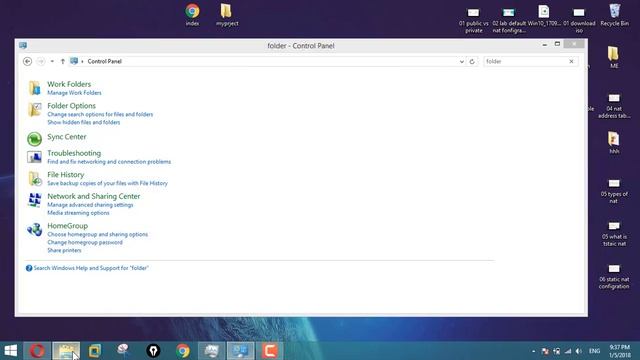Select 01 public vs private desktop file
The height and width of the screenshot is (360, 640).
pos(473,20)
